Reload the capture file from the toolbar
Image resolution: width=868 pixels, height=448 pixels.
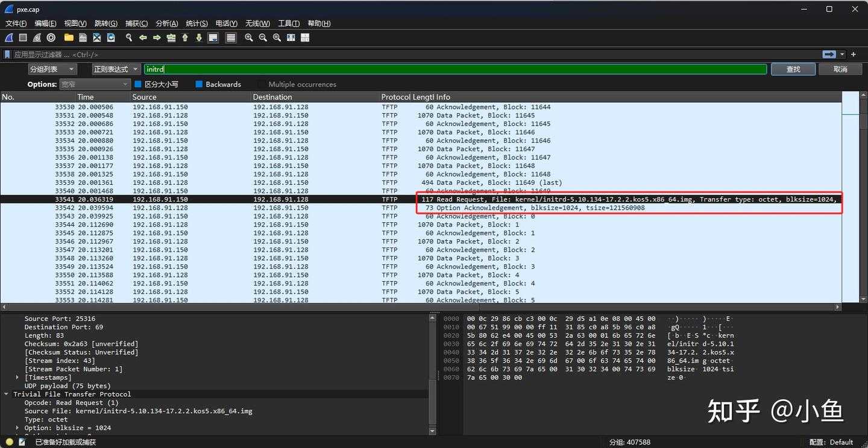pyautogui.click(x=111, y=38)
